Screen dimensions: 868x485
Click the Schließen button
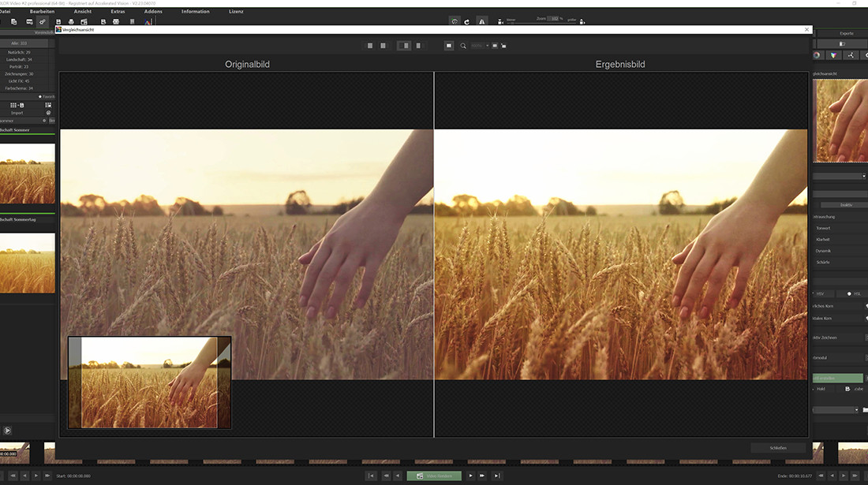[778, 447]
